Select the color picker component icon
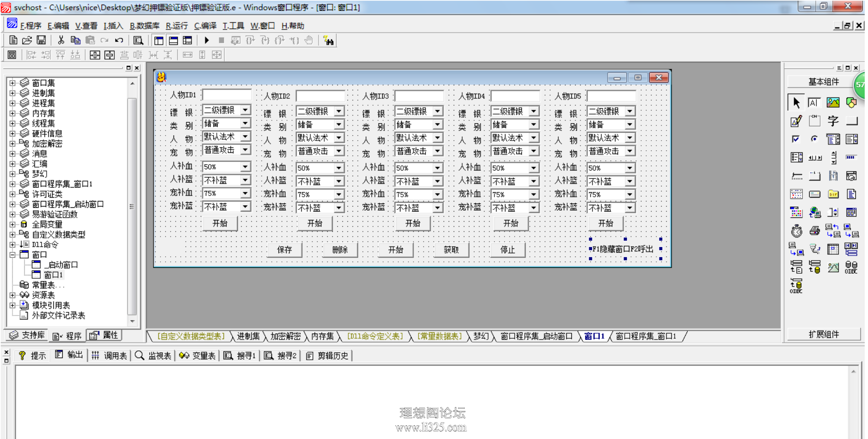This screenshot has height=439, width=868. [796, 212]
